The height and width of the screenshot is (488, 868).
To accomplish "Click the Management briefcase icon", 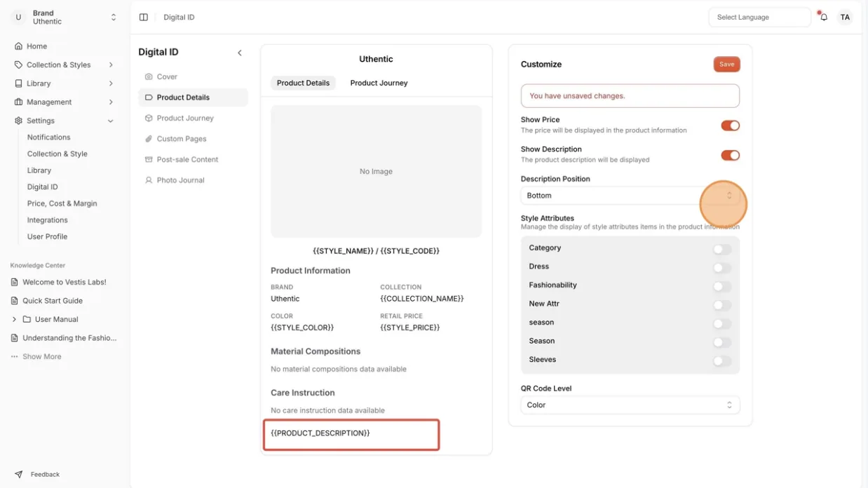I will coord(18,102).
